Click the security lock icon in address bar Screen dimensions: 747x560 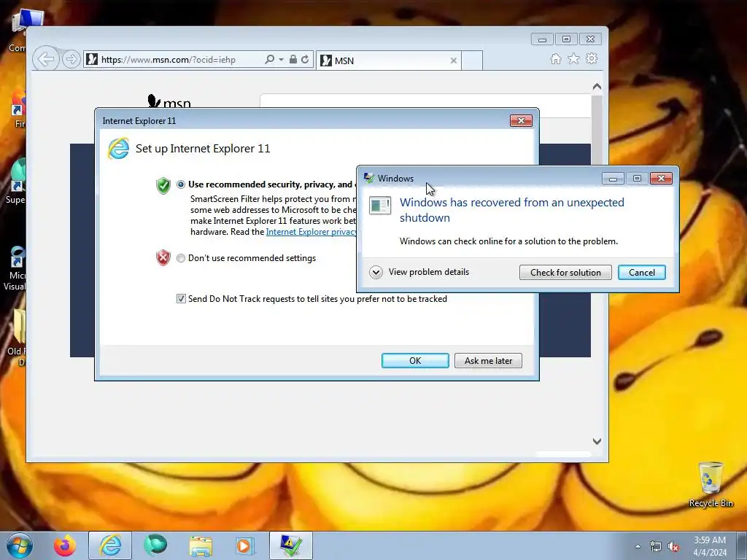(x=293, y=60)
